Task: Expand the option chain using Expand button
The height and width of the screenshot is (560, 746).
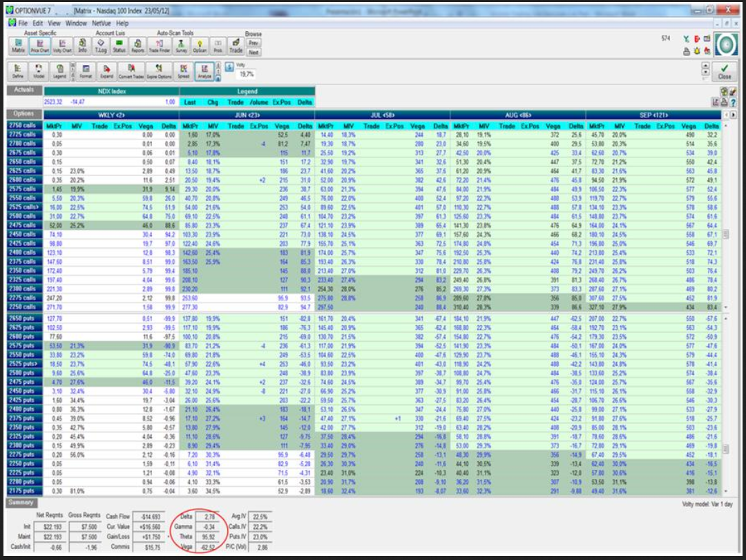Action: click(x=106, y=71)
